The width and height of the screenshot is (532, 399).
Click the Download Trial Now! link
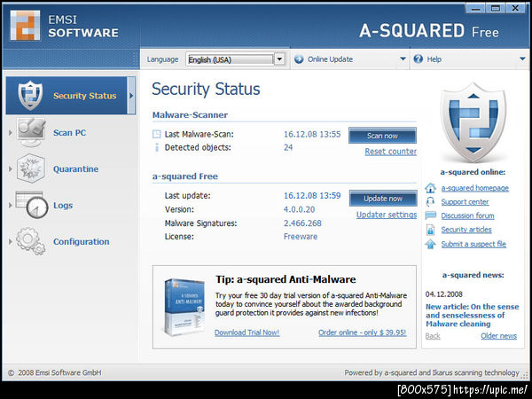[x=247, y=332]
